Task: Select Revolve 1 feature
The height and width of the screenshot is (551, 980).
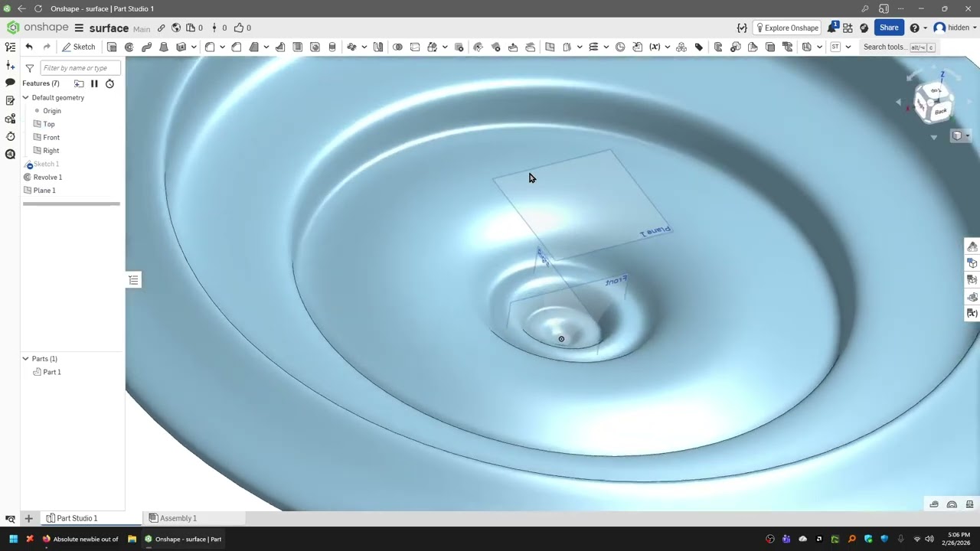Action: click(47, 177)
